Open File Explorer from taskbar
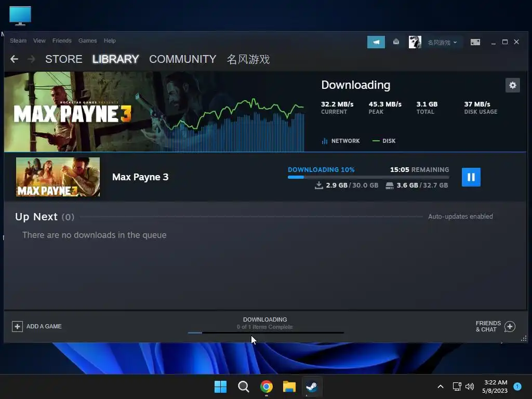 coord(289,387)
